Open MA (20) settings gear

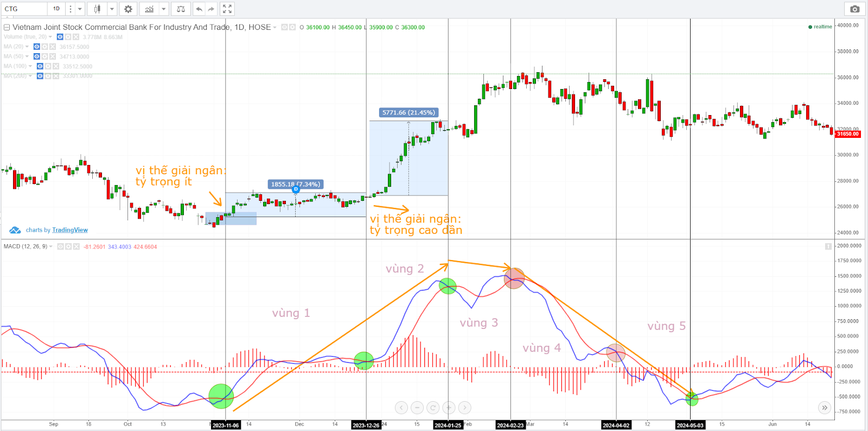click(x=44, y=47)
